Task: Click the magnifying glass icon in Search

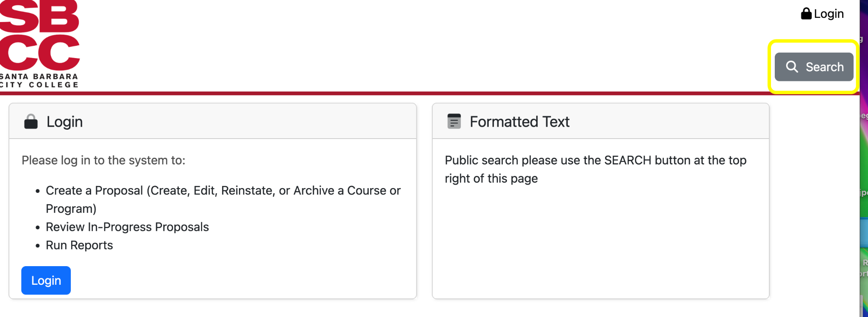Action: click(x=792, y=67)
